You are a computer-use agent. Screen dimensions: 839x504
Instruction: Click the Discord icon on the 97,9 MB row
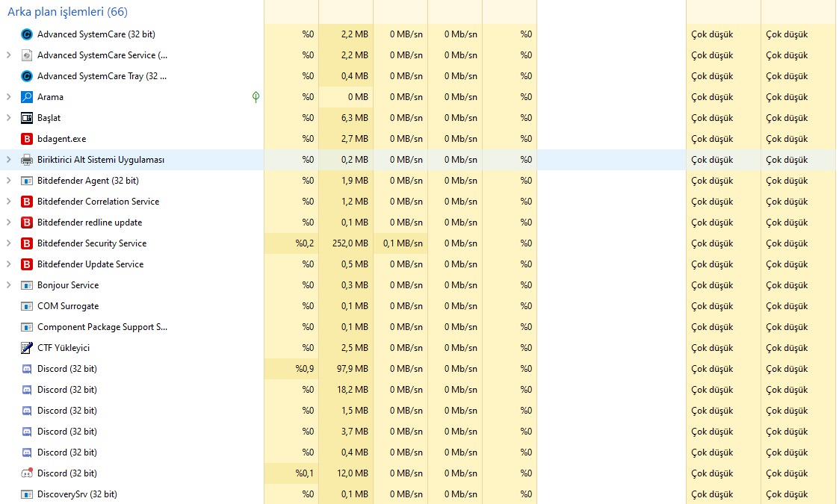(x=27, y=369)
